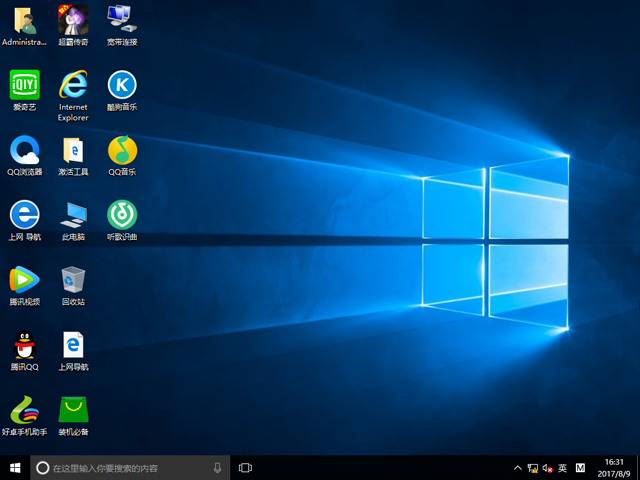Click the This PC (此电脑) icon
The width and height of the screenshot is (640, 480).
coord(73,214)
